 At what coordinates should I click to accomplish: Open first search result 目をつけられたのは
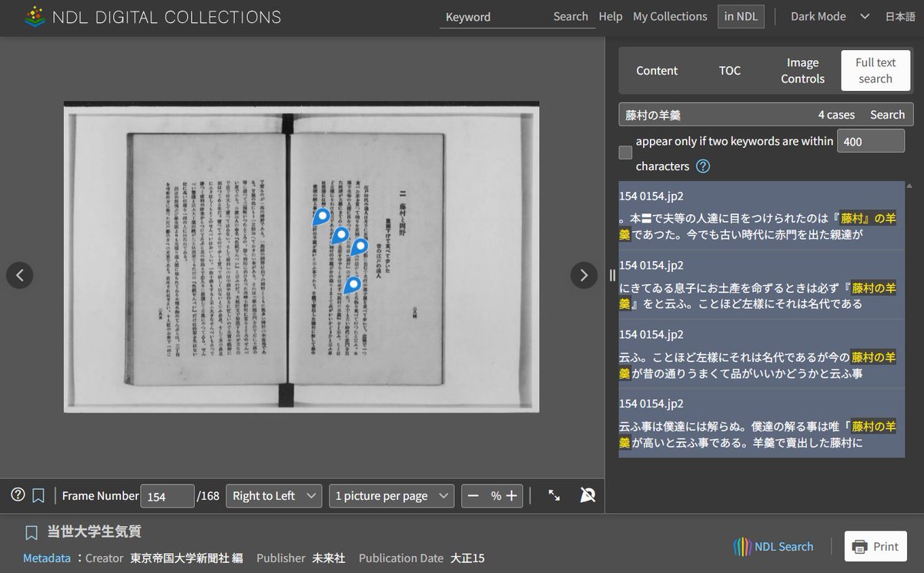762,215
